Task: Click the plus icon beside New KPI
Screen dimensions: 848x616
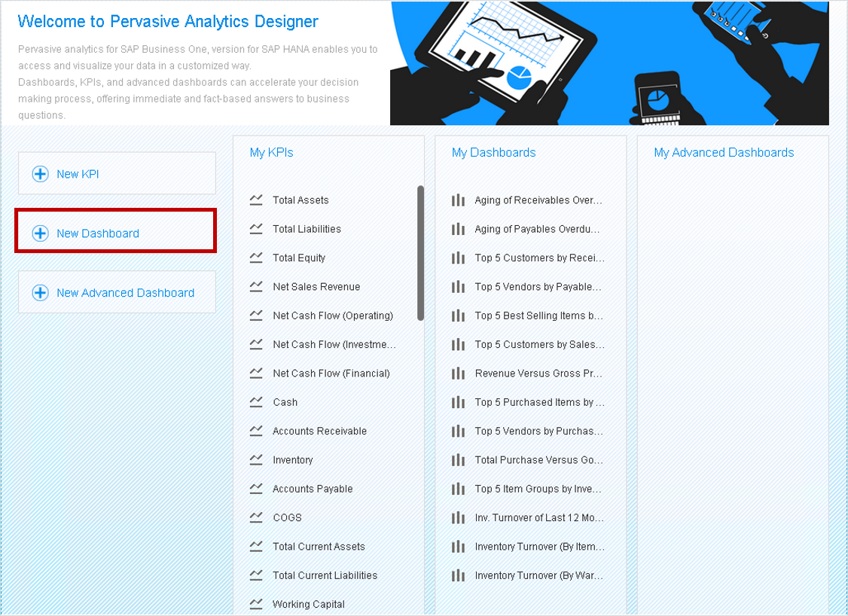Action: (40, 174)
